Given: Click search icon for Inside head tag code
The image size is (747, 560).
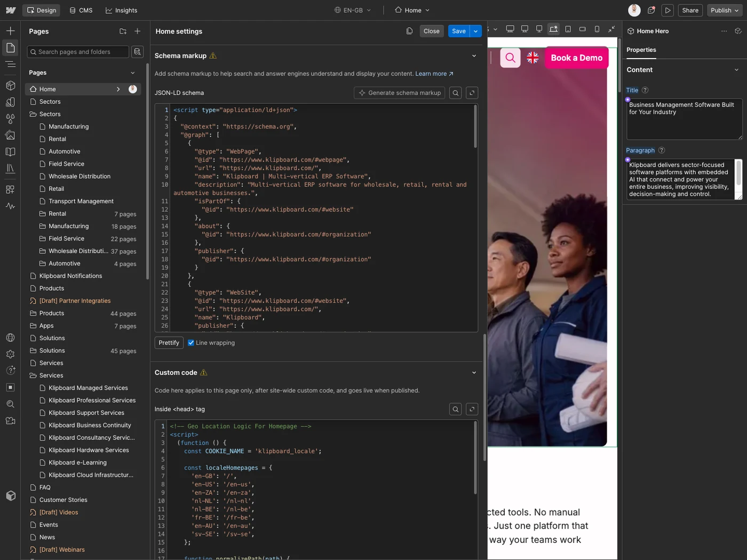Looking at the screenshot, I should (456, 409).
